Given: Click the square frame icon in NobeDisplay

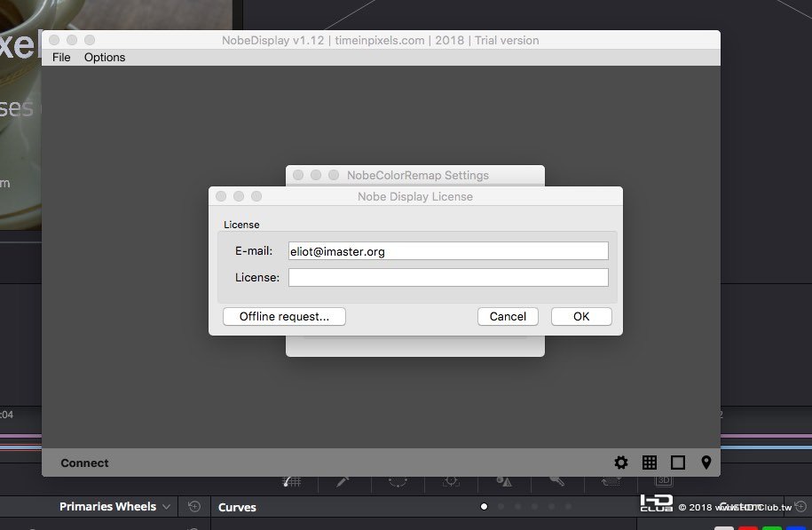Looking at the screenshot, I should [678, 463].
